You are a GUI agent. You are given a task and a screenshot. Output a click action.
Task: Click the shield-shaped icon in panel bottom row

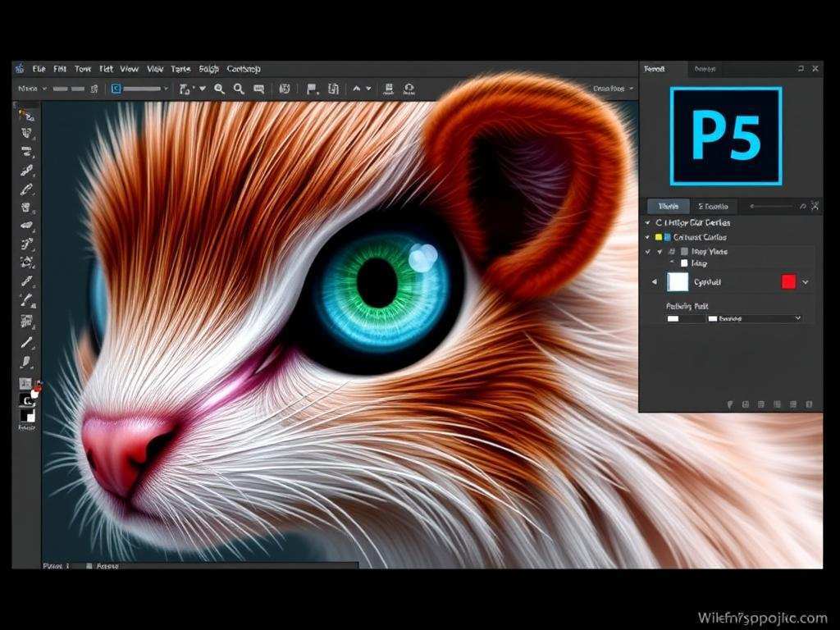coord(730,404)
